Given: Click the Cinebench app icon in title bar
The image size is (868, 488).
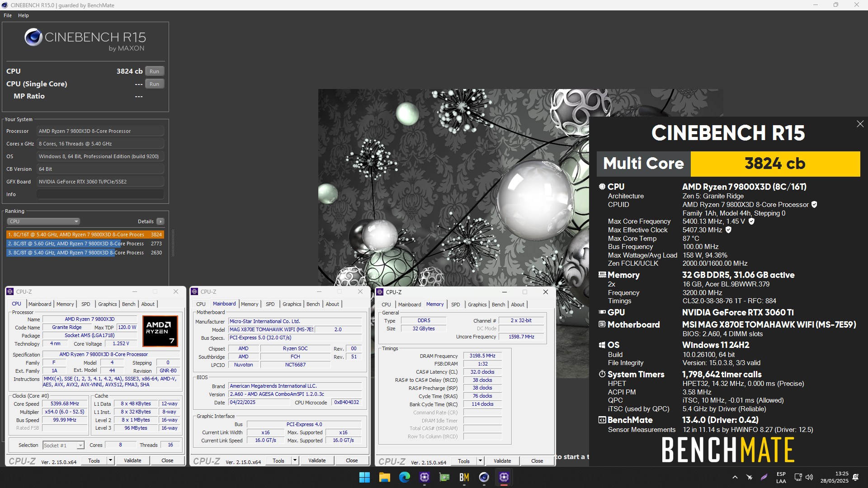Looking at the screenshot, I should pos(5,5).
